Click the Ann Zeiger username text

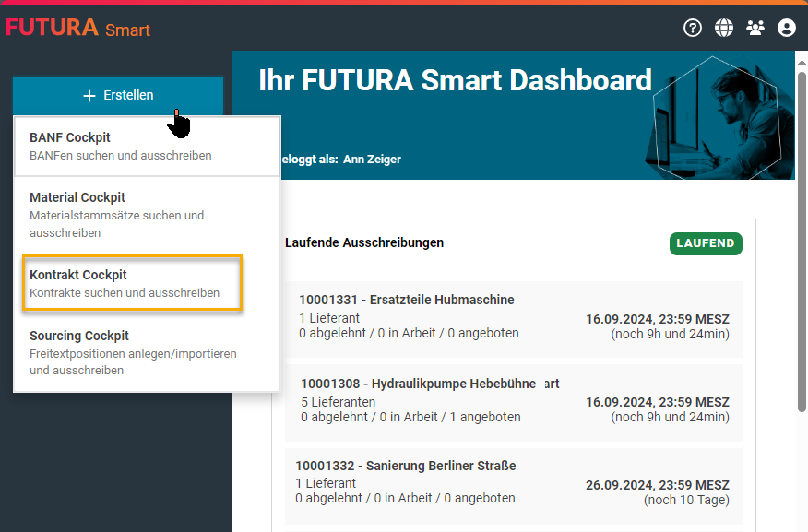(372, 160)
